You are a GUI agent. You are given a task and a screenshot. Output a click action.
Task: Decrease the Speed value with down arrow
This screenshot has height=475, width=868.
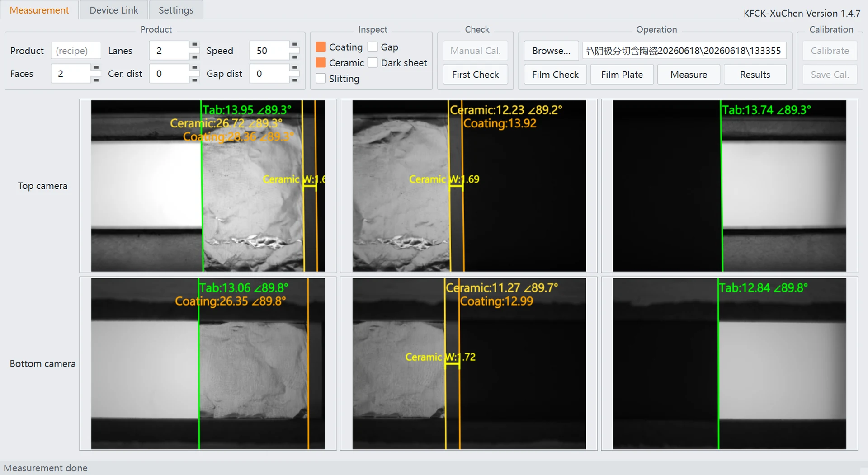tap(294, 56)
